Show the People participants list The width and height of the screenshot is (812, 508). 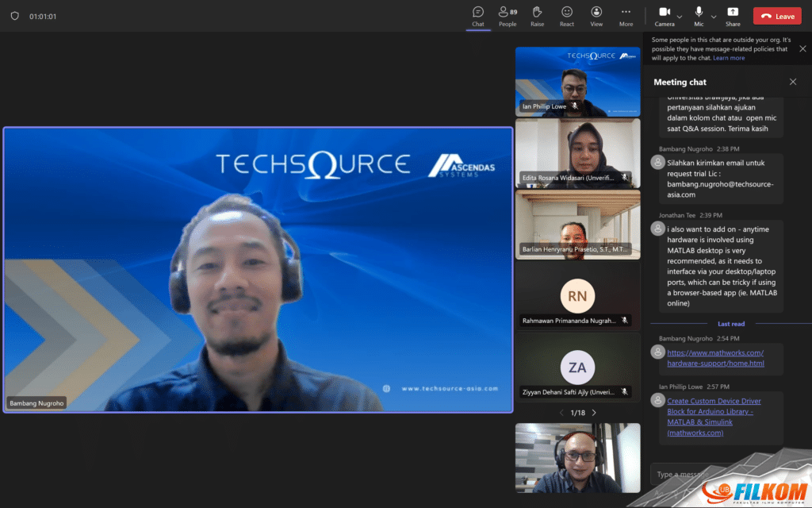click(507, 15)
